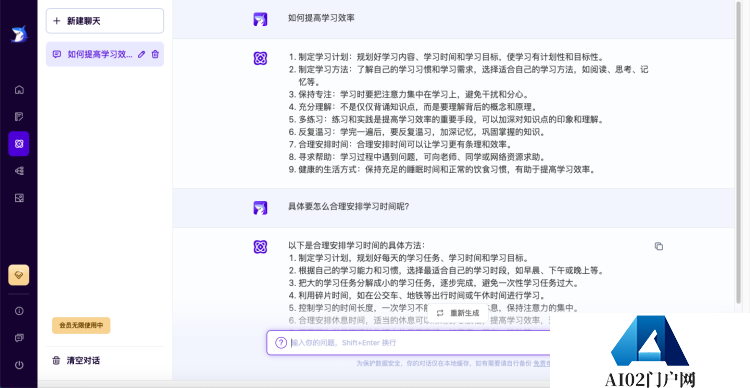
Task: Open the sidebar icon just below the highlighted chat icon
Action: (19, 171)
